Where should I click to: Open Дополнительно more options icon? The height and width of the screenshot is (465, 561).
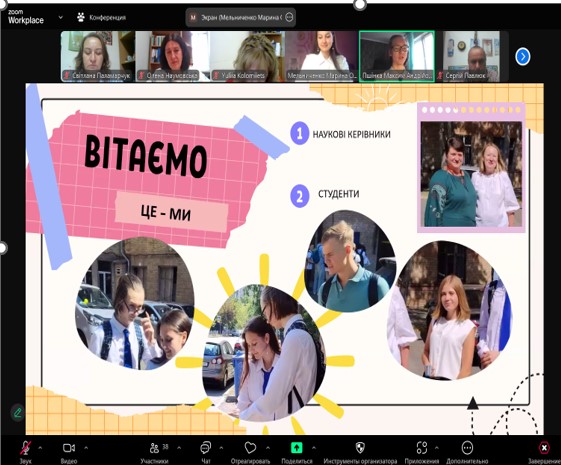467,448
